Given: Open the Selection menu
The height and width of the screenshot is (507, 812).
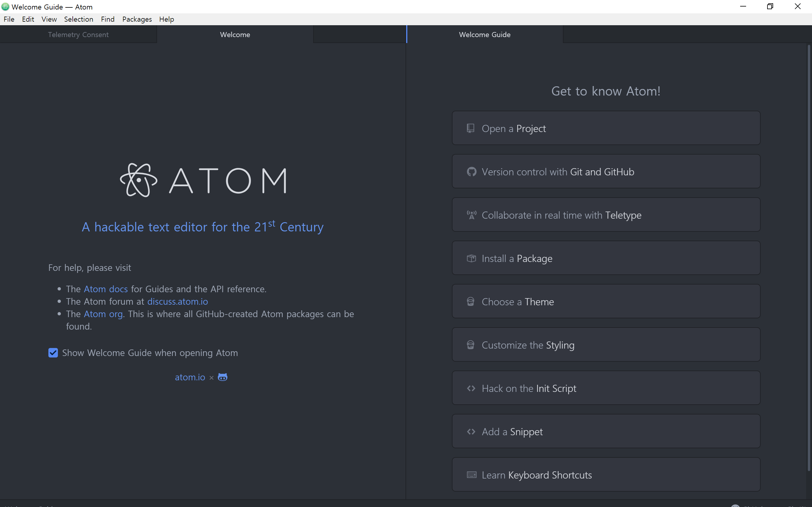Looking at the screenshot, I should click(78, 19).
